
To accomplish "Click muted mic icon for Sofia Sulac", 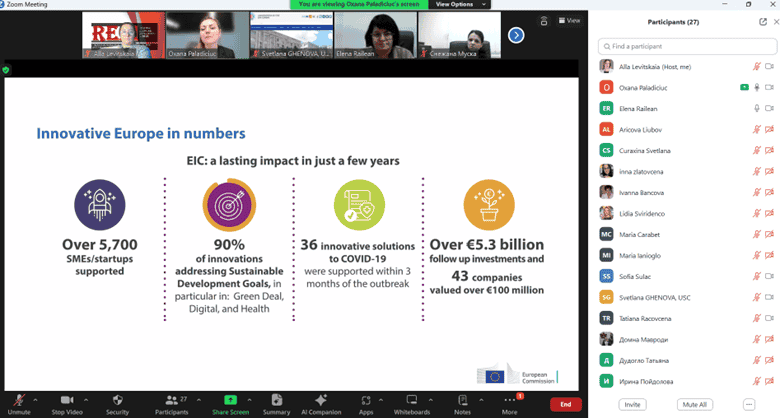I will click(757, 276).
